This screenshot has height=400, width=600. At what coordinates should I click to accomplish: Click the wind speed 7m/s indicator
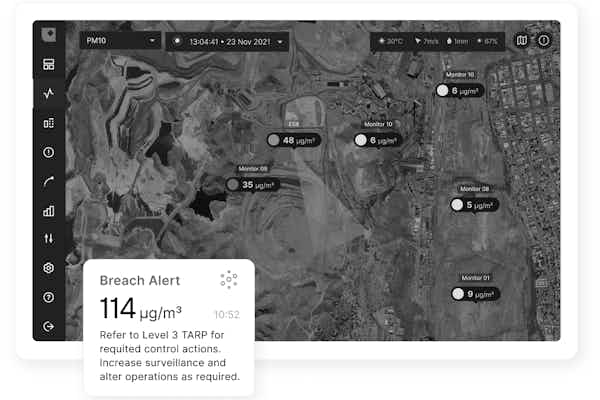[x=427, y=41]
